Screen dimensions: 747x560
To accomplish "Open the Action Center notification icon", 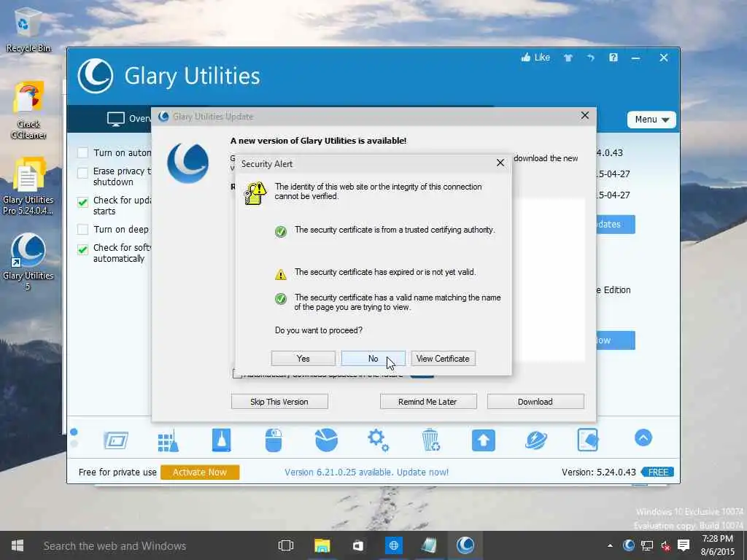I will (x=684, y=545).
